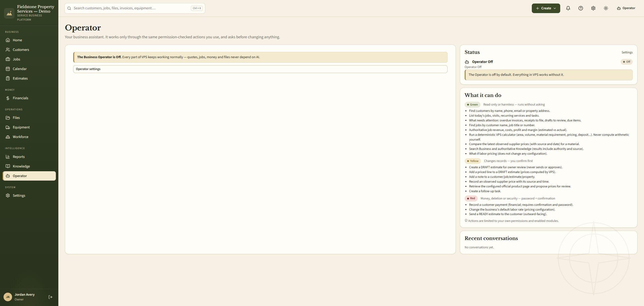The height and width of the screenshot is (306, 644).
Task: Open the Calendar icon in sidebar
Action: pos(8,69)
